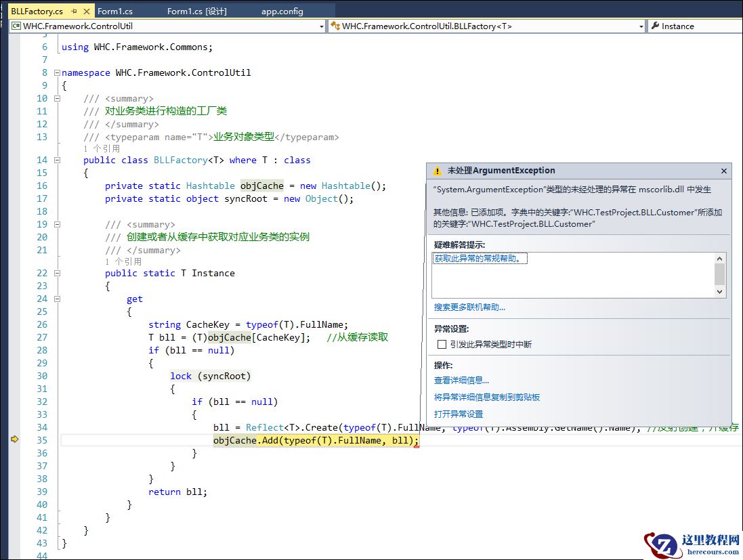Click the yellow execution arrow at line 35
This screenshot has height=560, width=743.
(x=14, y=440)
